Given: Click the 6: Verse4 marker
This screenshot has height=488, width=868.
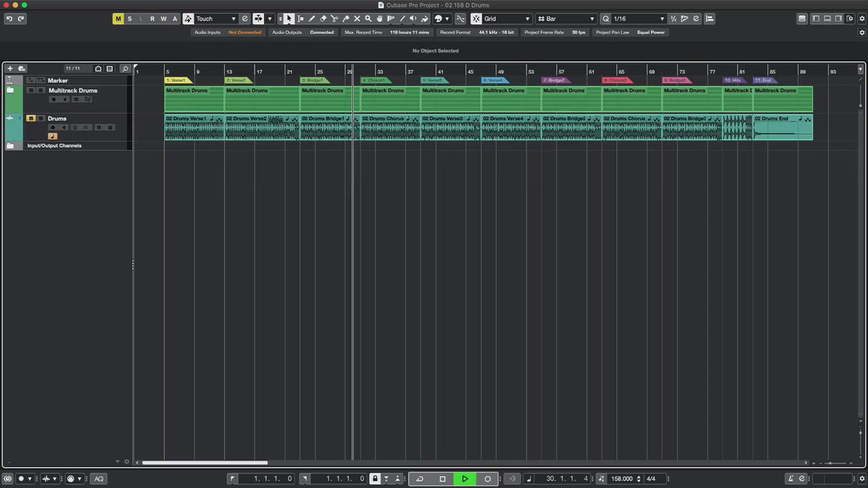Looking at the screenshot, I should (x=494, y=80).
